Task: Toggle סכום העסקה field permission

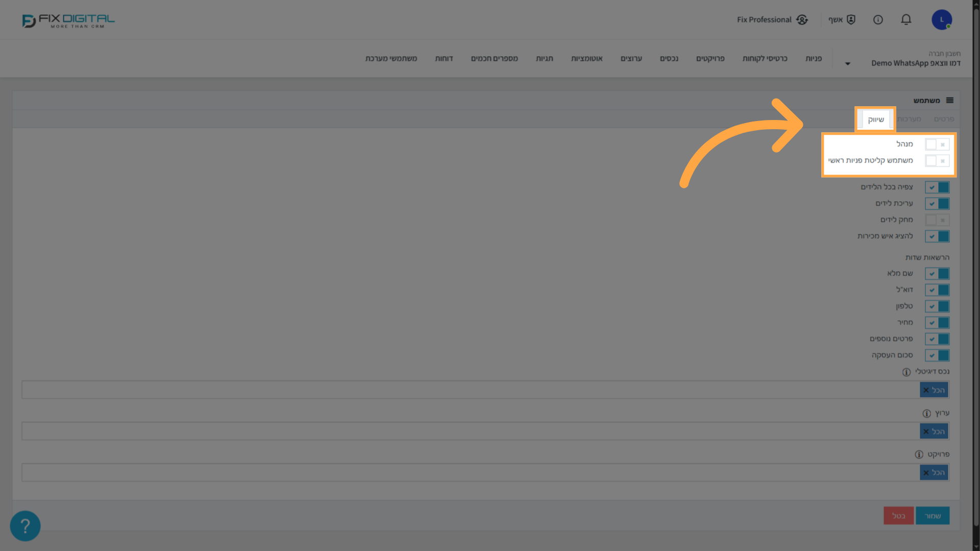Action: 937,355
